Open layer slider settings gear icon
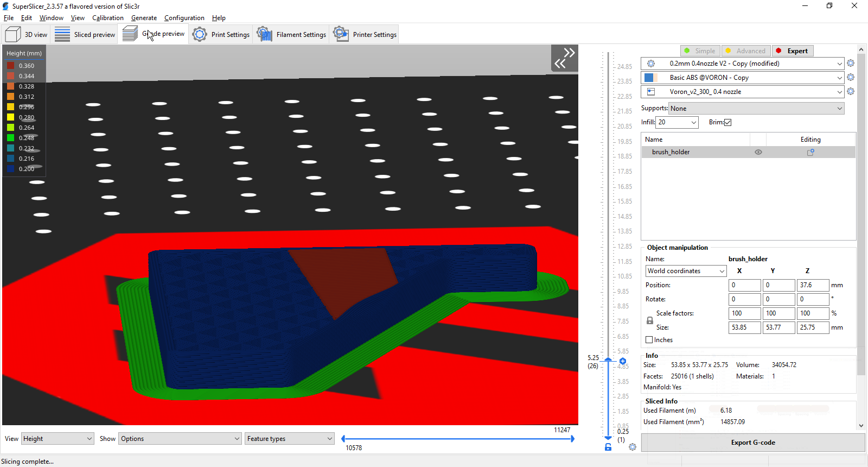This screenshot has width=868, height=467. click(633, 447)
